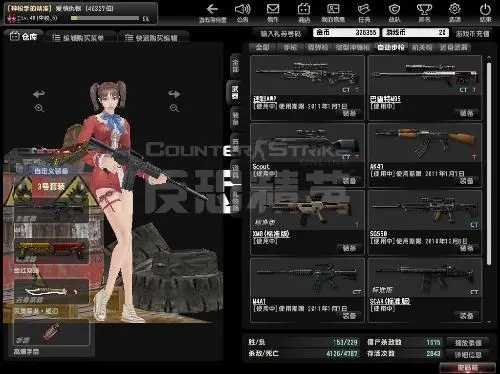Select the 自动步枪 rifle filter tab
The height and width of the screenshot is (374, 500).
pyautogui.click(x=391, y=47)
